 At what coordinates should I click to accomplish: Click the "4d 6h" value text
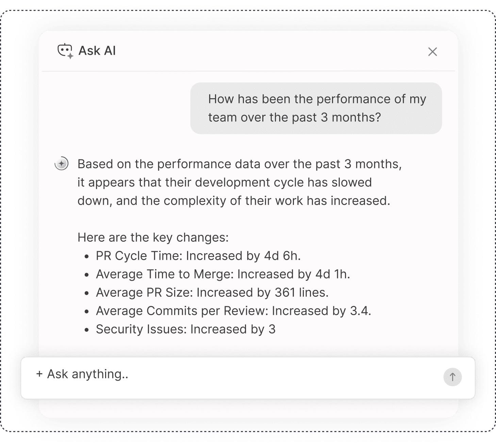(282, 256)
